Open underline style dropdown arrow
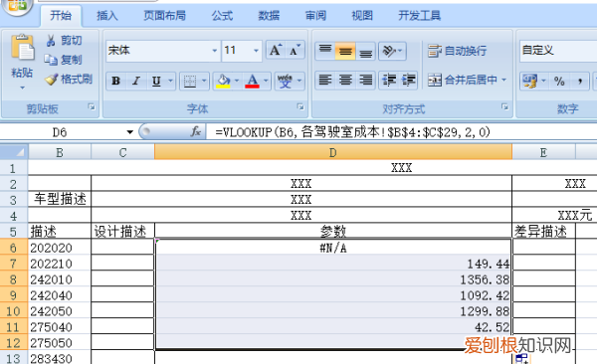The image size is (597, 364). coord(170,81)
